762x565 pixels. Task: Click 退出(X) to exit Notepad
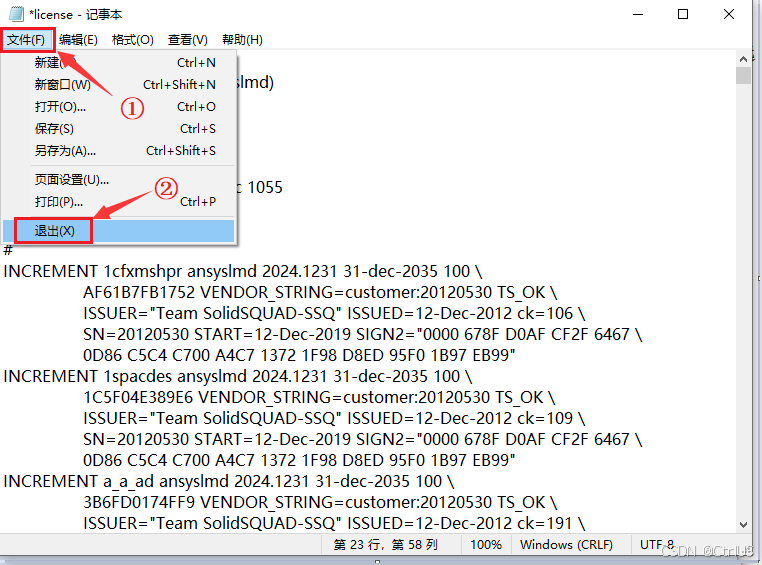pyautogui.click(x=119, y=231)
